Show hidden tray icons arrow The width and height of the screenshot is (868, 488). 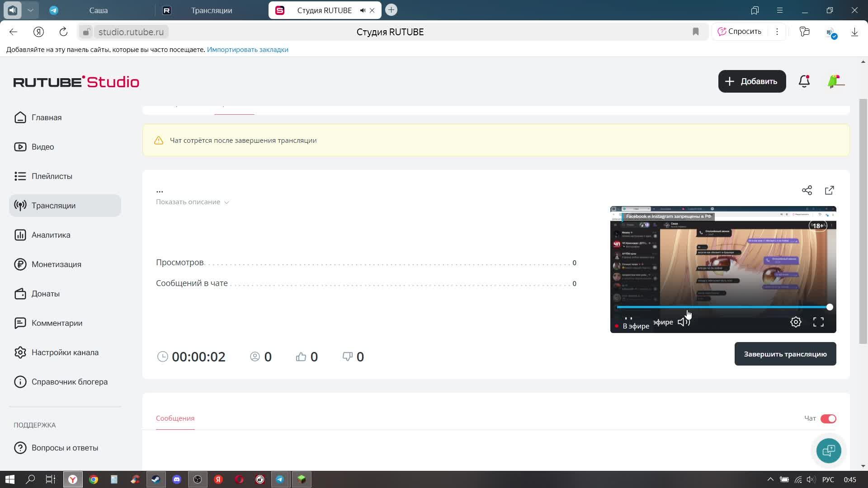point(770,479)
